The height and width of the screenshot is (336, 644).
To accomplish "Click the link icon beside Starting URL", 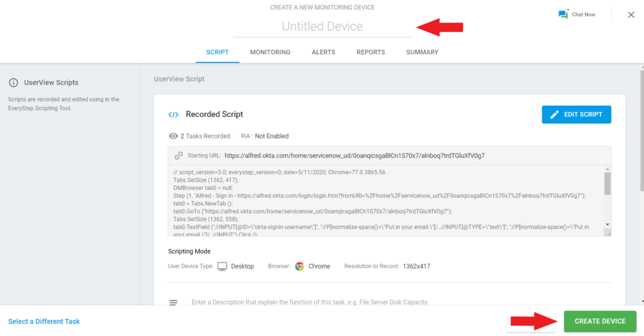I will (179, 155).
